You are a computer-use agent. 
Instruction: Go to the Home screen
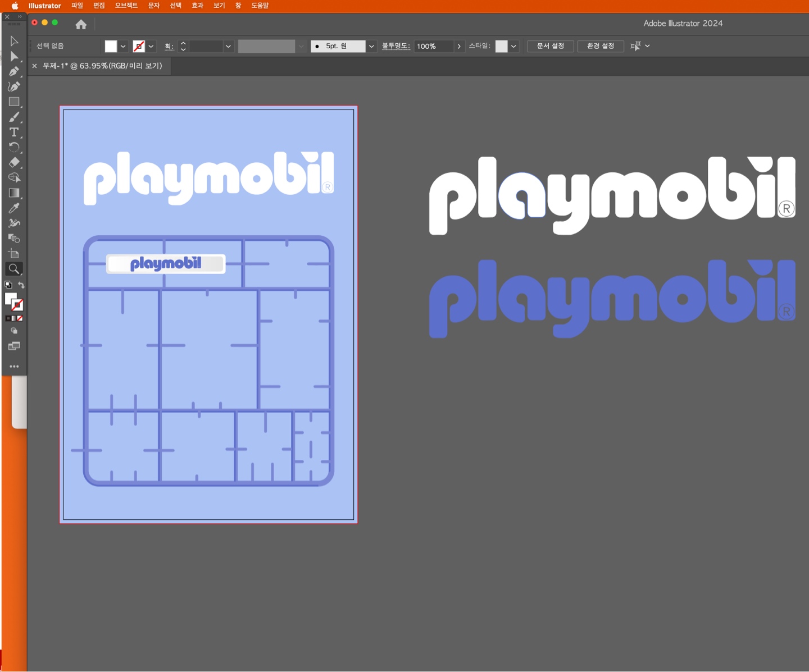pyautogui.click(x=81, y=24)
